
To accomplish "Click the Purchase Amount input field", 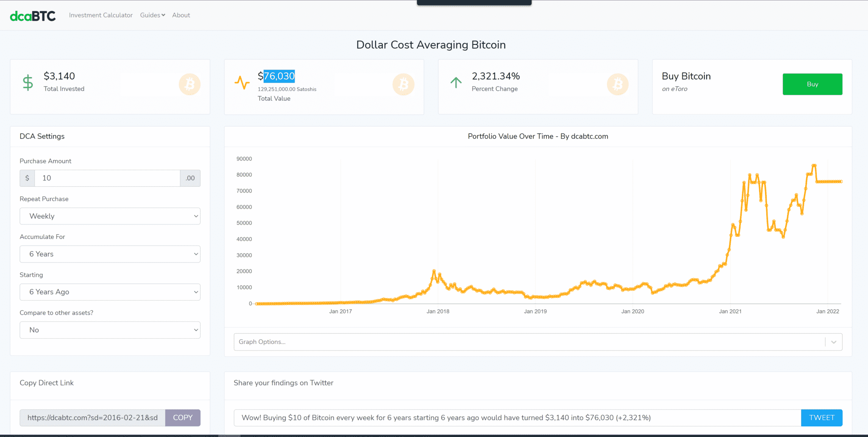I will [x=107, y=178].
